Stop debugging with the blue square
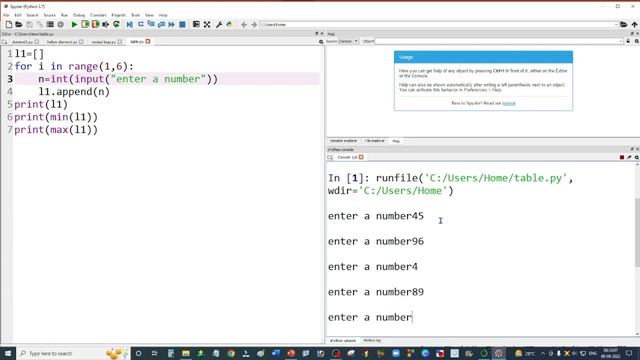 point(182,24)
